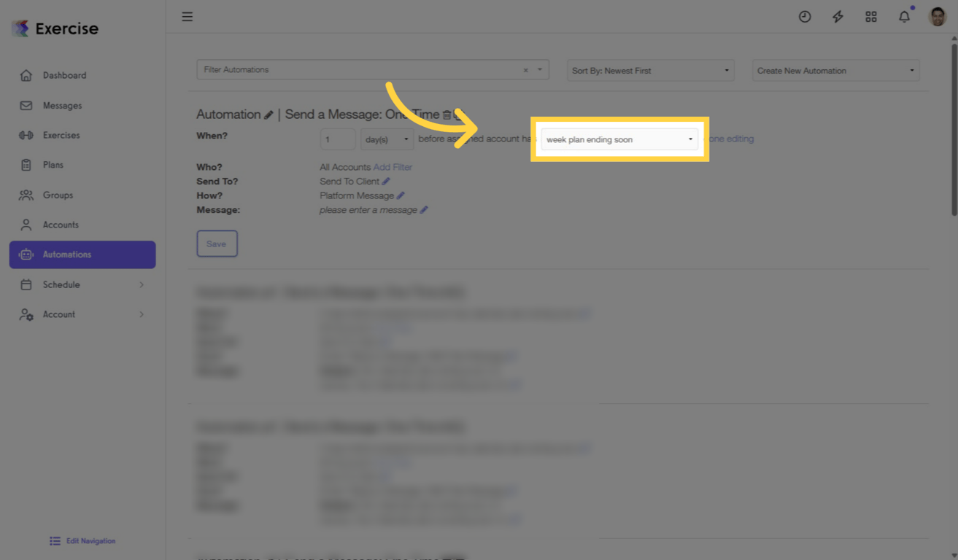The height and width of the screenshot is (560, 958).
Task: Open the four-square apps grid icon
Action: tap(871, 16)
